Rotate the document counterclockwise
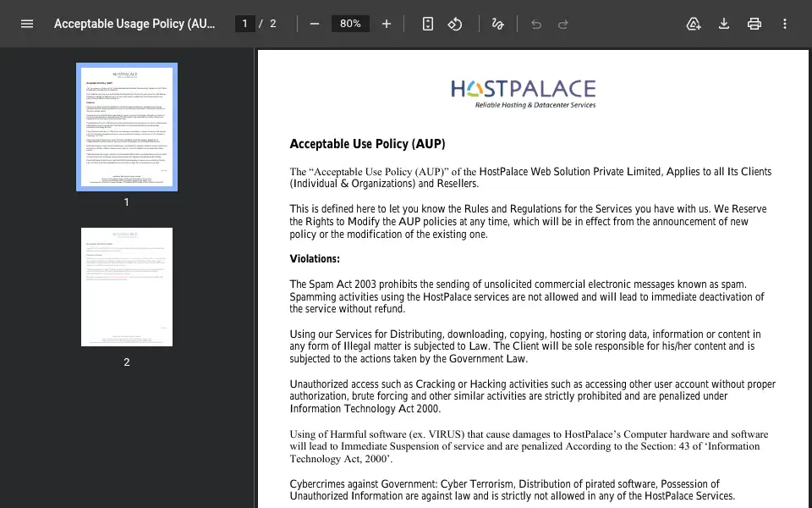The width and height of the screenshot is (812, 508). pyautogui.click(x=455, y=24)
